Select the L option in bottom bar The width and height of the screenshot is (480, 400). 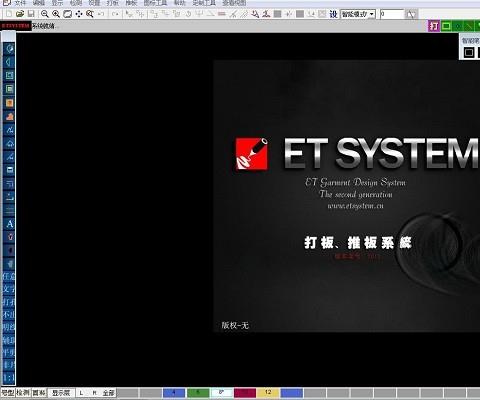pyautogui.click(x=81, y=393)
